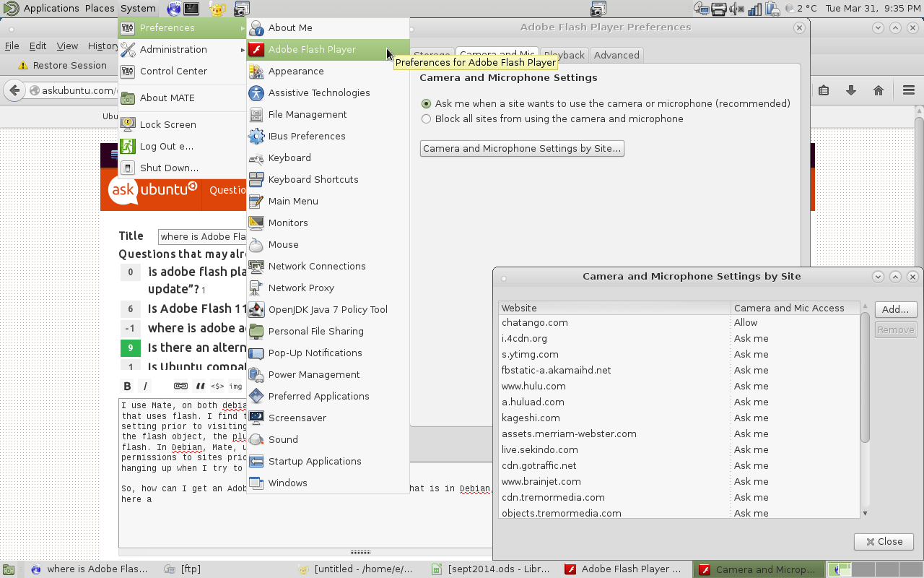Switch to [ftp] taskbar window
Screen dimensions: 924x578
pyautogui.click(x=182, y=569)
